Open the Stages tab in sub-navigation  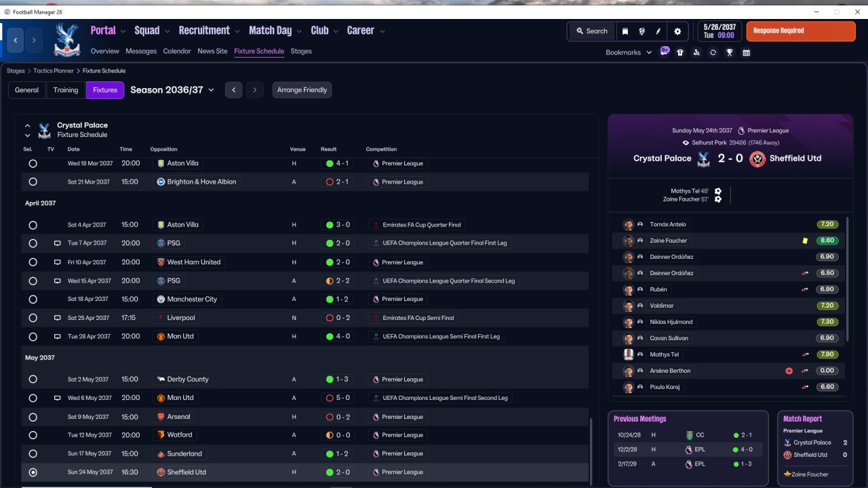point(301,52)
